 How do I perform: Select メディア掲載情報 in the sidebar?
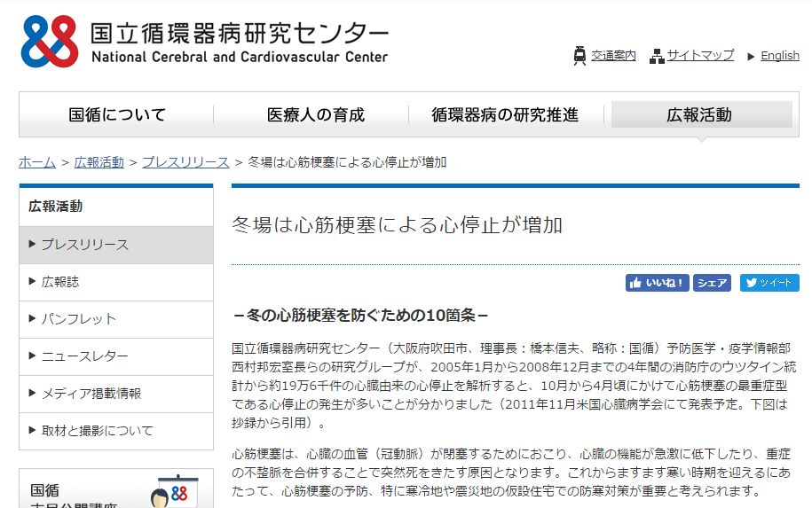tap(116, 394)
